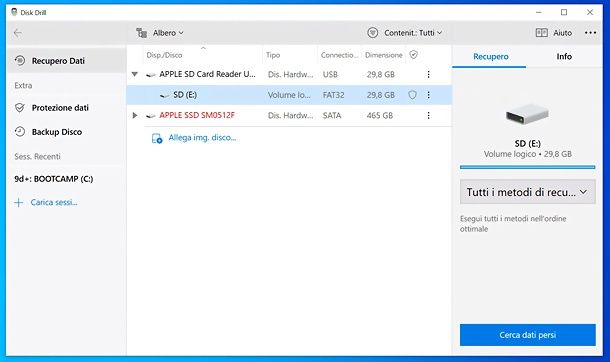Select the APPLE SD Card Reader U... row
Viewport: 610px width, 362px height.
click(x=289, y=74)
